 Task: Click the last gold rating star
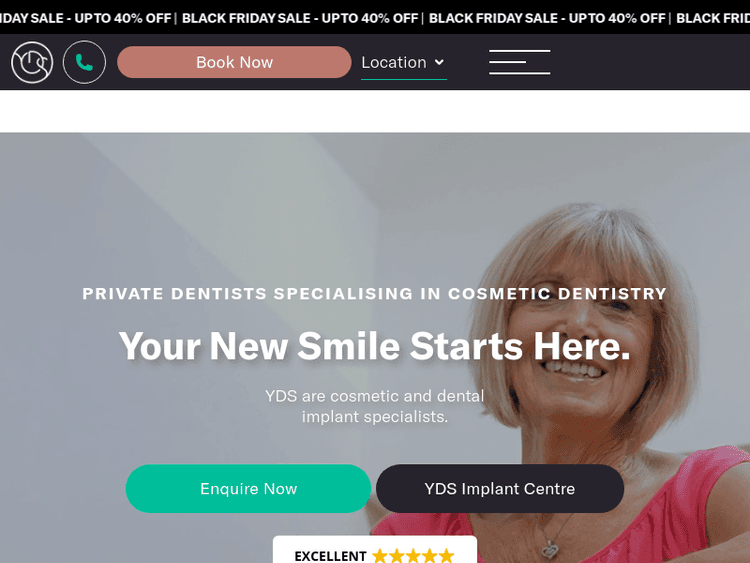click(x=446, y=555)
